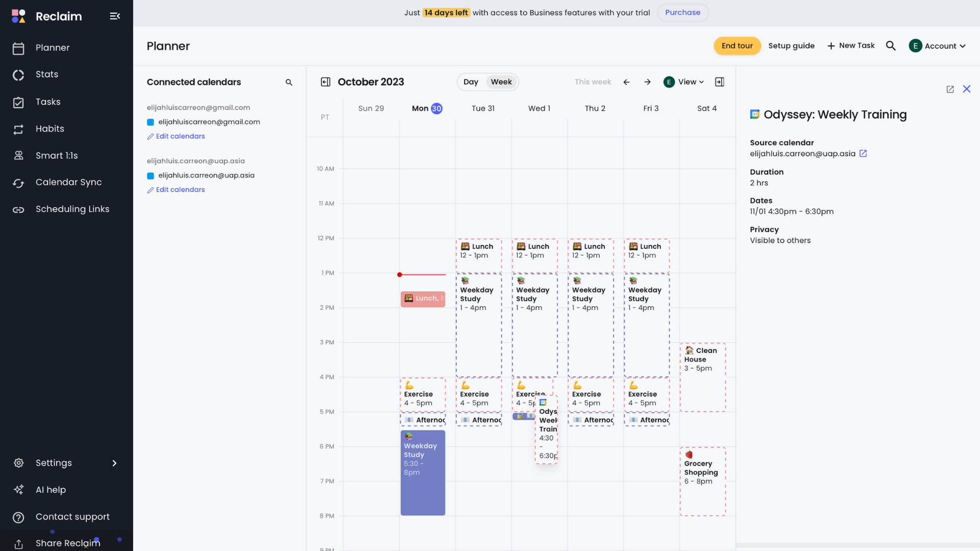This screenshot has width=980, height=551.
Task: Toggle the right side panel icon
Action: [720, 82]
